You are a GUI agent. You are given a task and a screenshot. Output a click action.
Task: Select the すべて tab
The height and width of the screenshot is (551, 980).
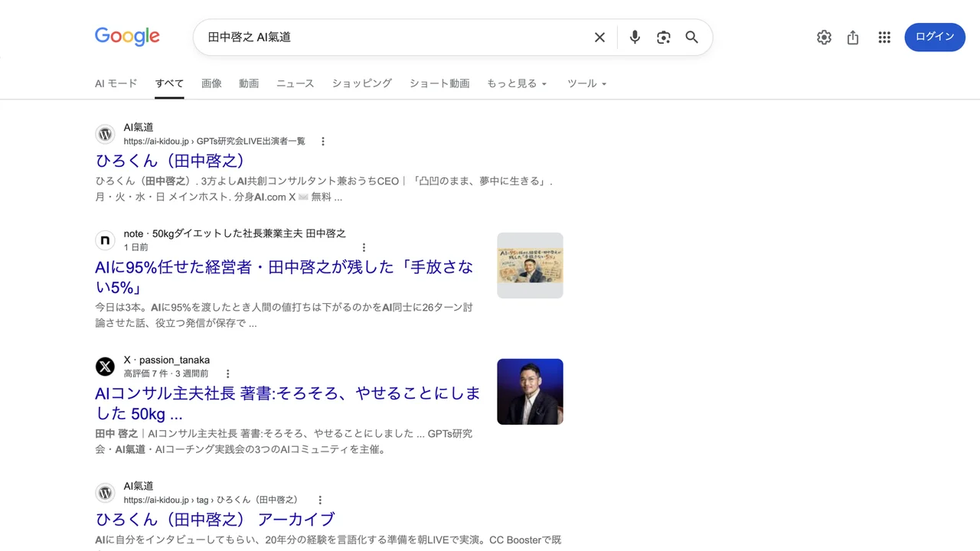click(169, 83)
